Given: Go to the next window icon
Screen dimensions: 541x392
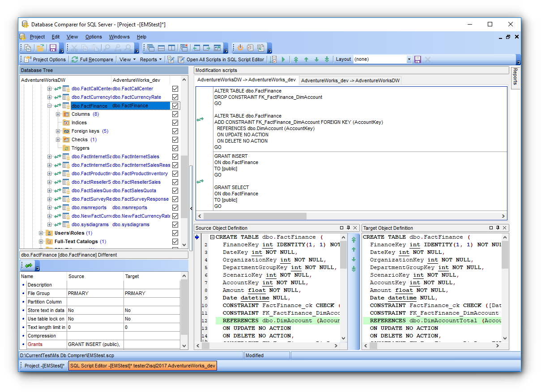Looking at the screenshot, I should [x=207, y=48].
